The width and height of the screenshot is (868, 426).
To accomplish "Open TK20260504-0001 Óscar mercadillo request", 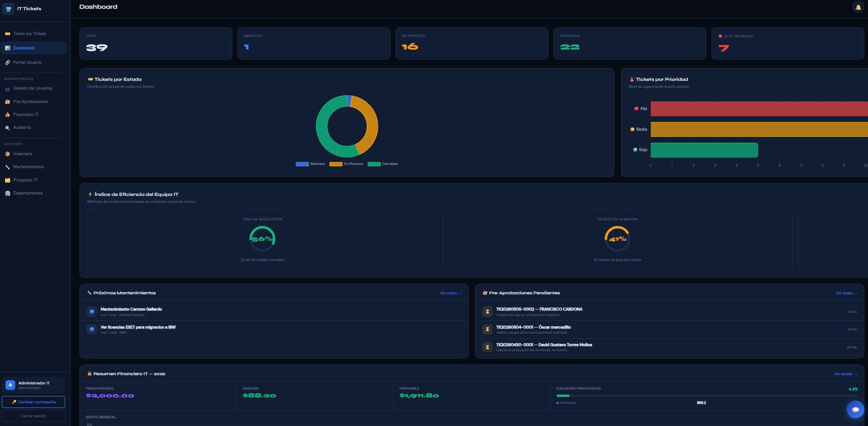I will click(x=669, y=329).
